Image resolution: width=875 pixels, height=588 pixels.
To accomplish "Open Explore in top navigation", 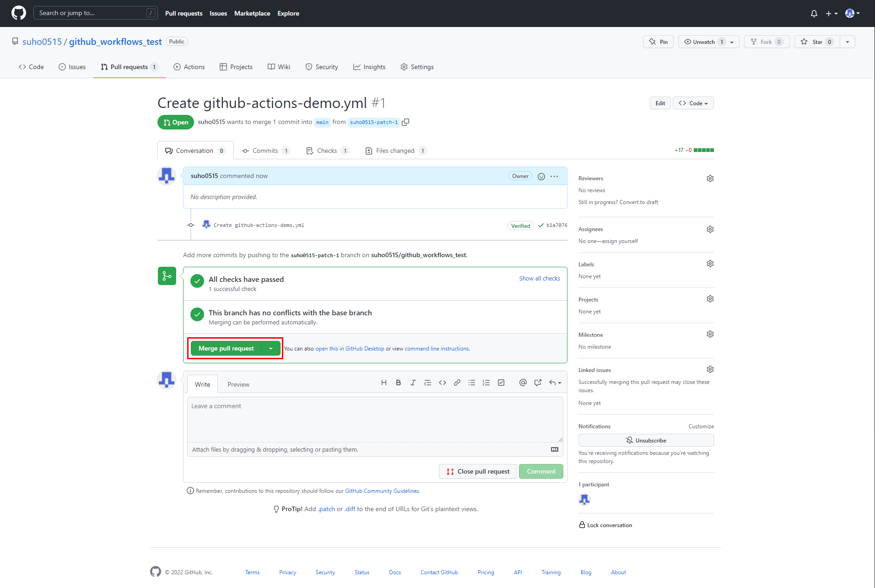I will point(288,13).
